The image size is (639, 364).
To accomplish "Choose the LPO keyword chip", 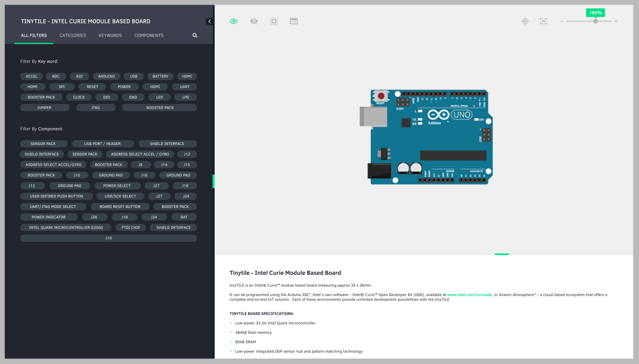I will 186,97.
